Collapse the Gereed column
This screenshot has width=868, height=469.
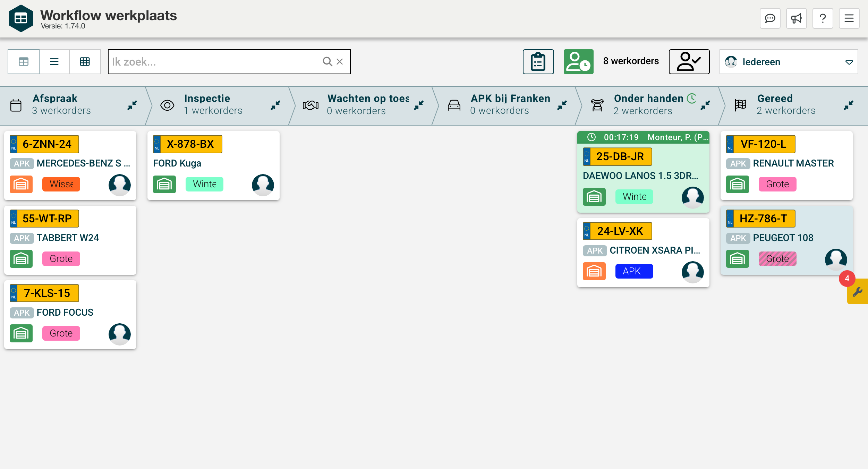click(849, 105)
